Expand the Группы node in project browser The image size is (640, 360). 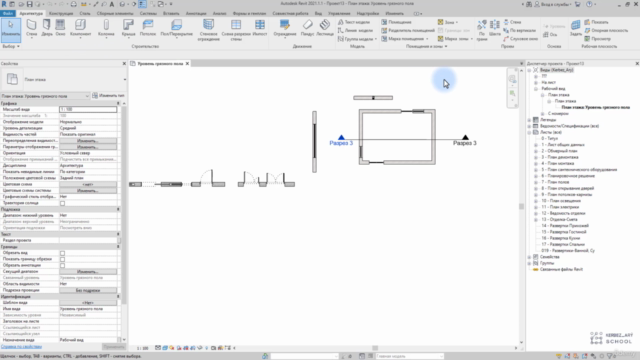(529, 263)
